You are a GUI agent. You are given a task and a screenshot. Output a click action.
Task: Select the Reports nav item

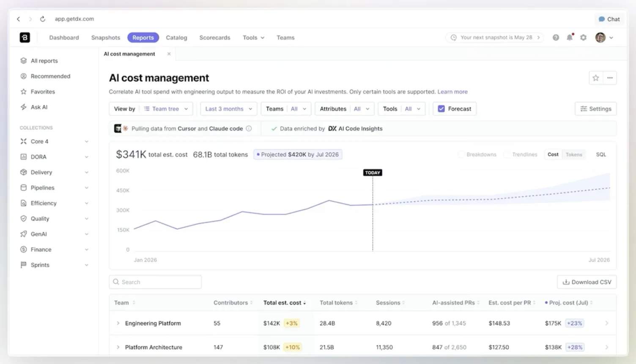point(143,38)
